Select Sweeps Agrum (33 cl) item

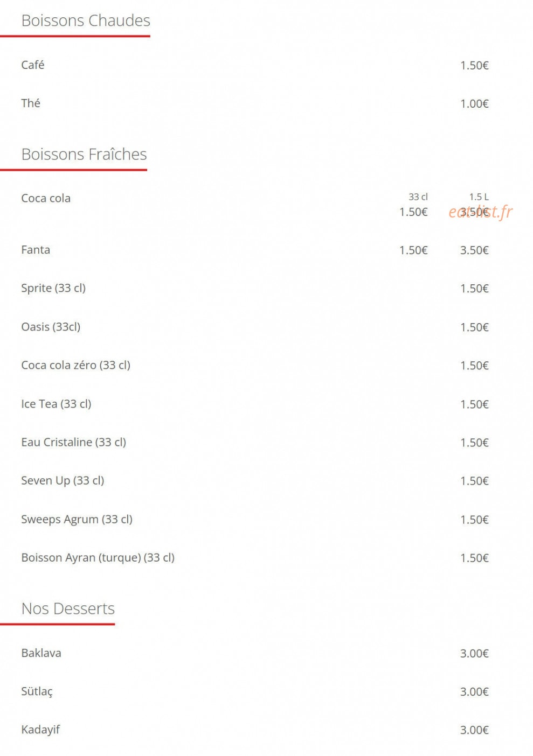pos(77,519)
